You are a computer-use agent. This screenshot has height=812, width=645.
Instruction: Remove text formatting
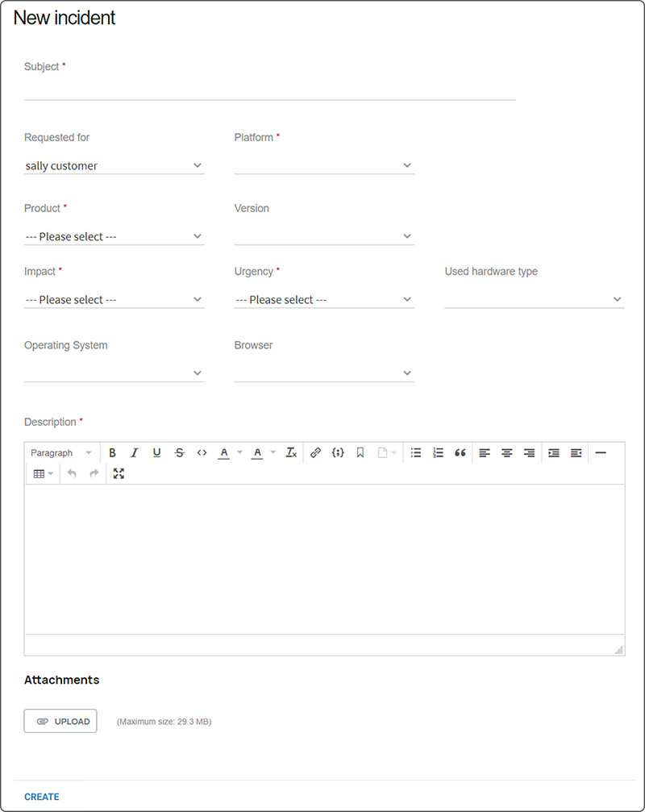point(291,452)
